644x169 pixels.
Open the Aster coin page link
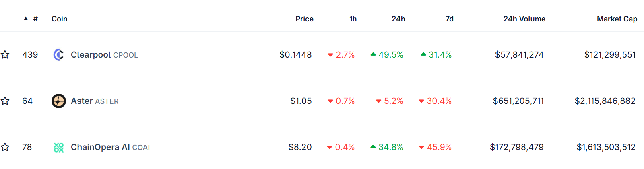(82, 101)
